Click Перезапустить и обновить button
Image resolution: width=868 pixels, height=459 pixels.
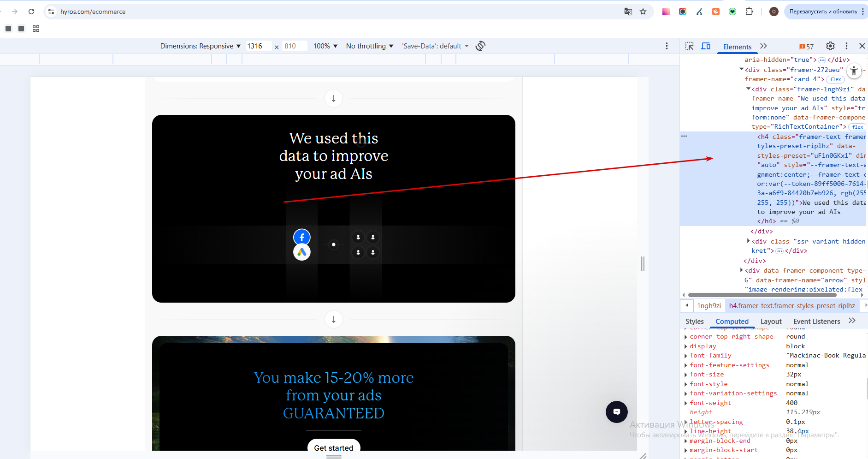823,12
